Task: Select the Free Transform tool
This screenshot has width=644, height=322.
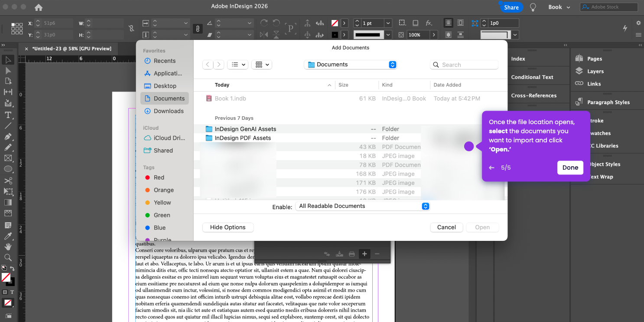Action: [x=8, y=191]
